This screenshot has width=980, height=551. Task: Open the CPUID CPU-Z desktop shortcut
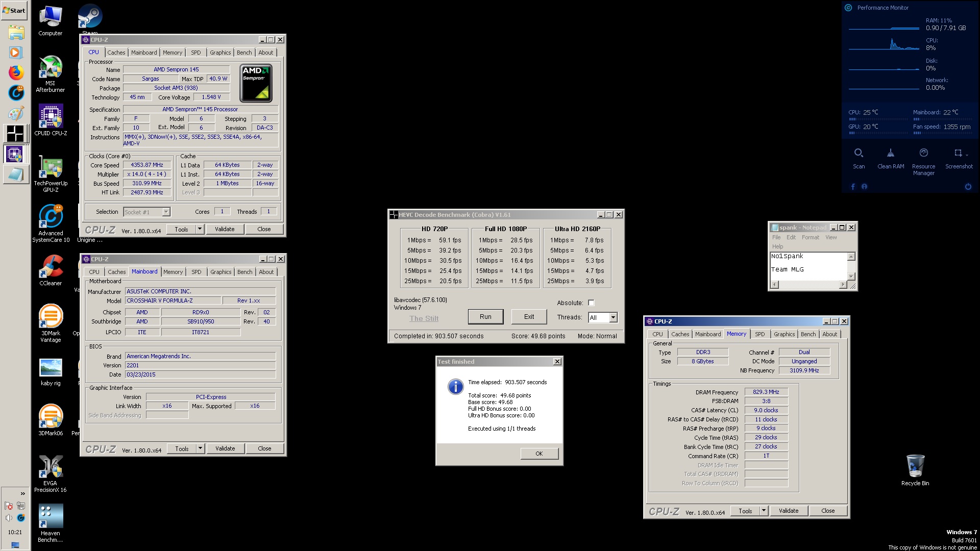coord(51,120)
